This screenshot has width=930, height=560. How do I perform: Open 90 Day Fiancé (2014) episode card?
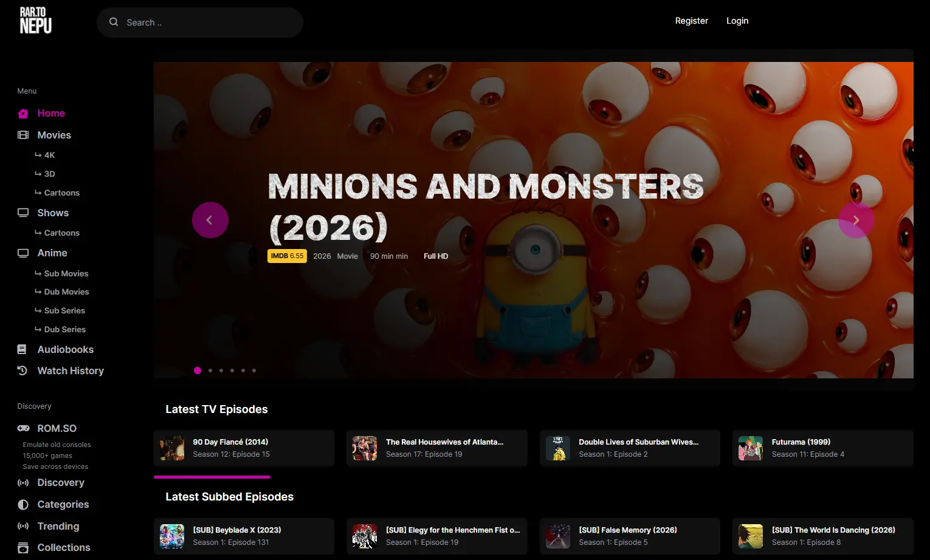click(244, 448)
